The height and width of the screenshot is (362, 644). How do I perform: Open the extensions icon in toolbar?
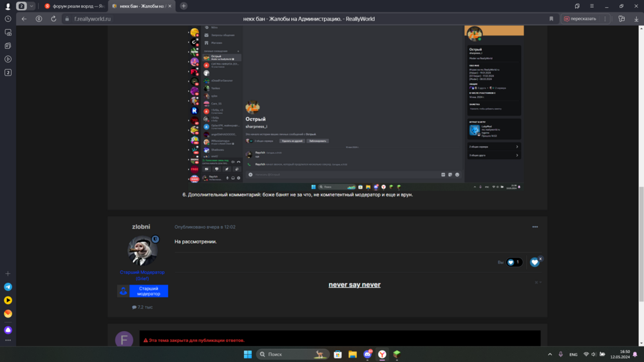click(622, 19)
